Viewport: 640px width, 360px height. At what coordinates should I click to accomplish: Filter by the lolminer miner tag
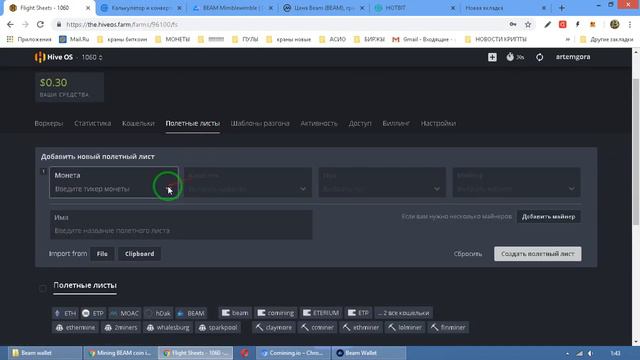[x=405, y=328]
